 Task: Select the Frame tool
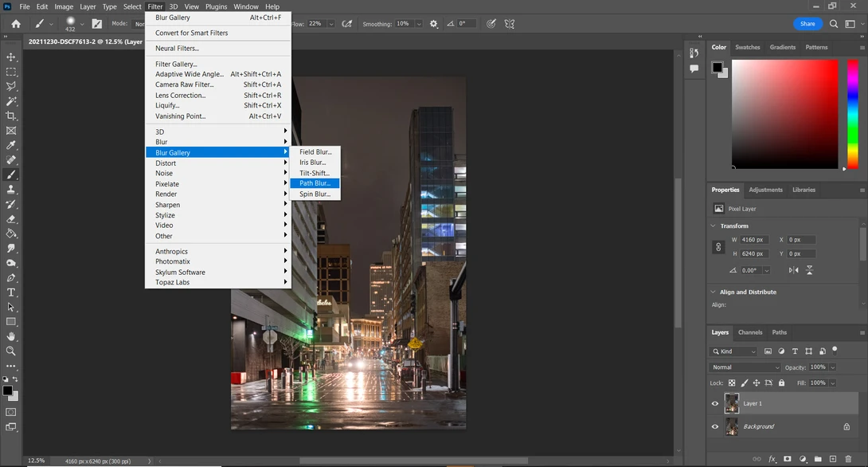coord(10,131)
